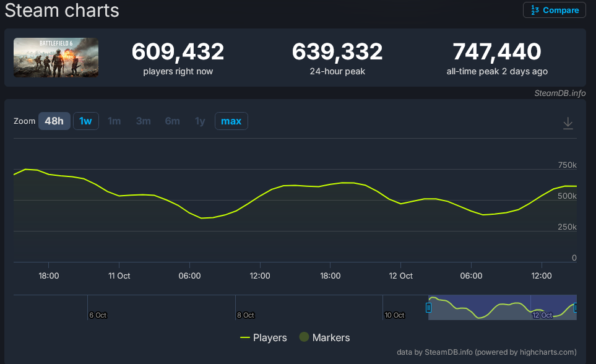The width and height of the screenshot is (596, 364).
Task: Grab the right navigator range handle
Action: pyautogui.click(x=576, y=307)
